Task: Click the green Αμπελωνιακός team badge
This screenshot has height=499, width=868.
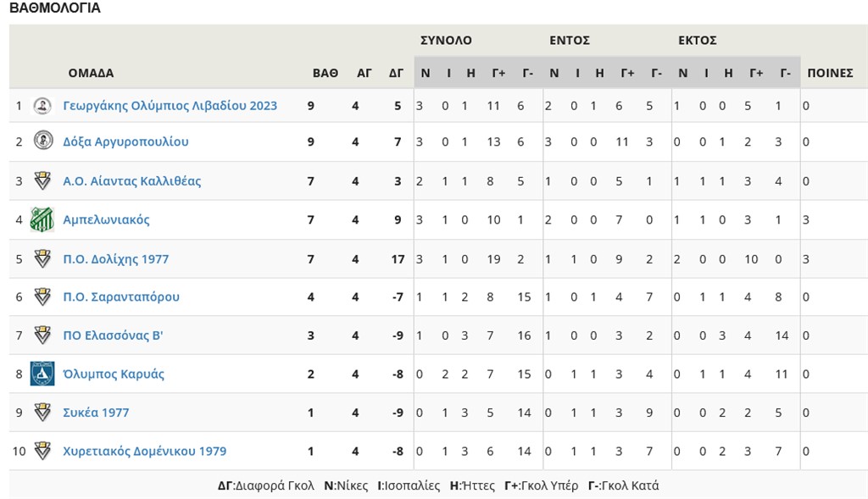Action: pyautogui.click(x=42, y=219)
